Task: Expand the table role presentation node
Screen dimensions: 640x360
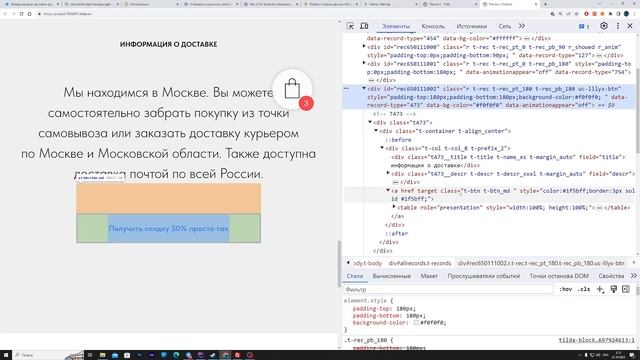Action: click(x=394, y=207)
